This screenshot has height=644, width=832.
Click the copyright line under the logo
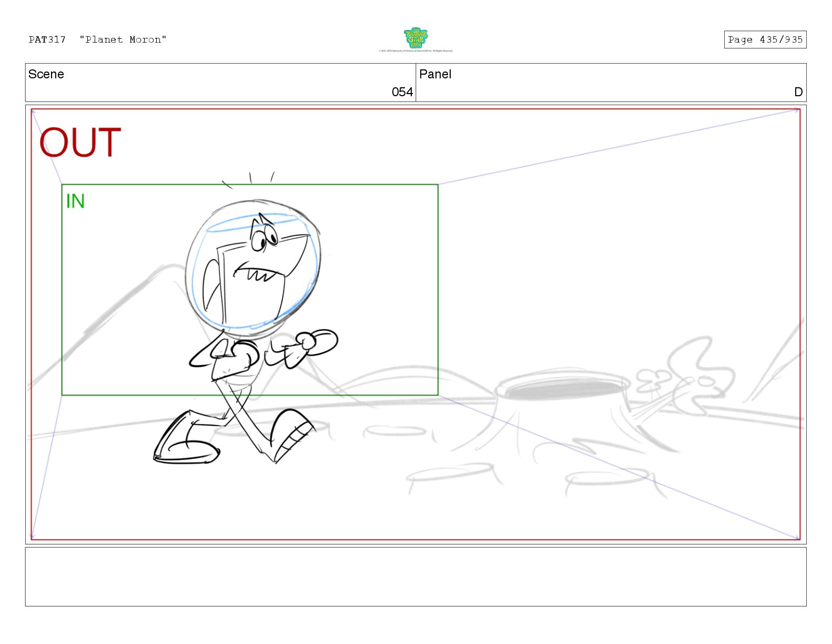(415, 51)
